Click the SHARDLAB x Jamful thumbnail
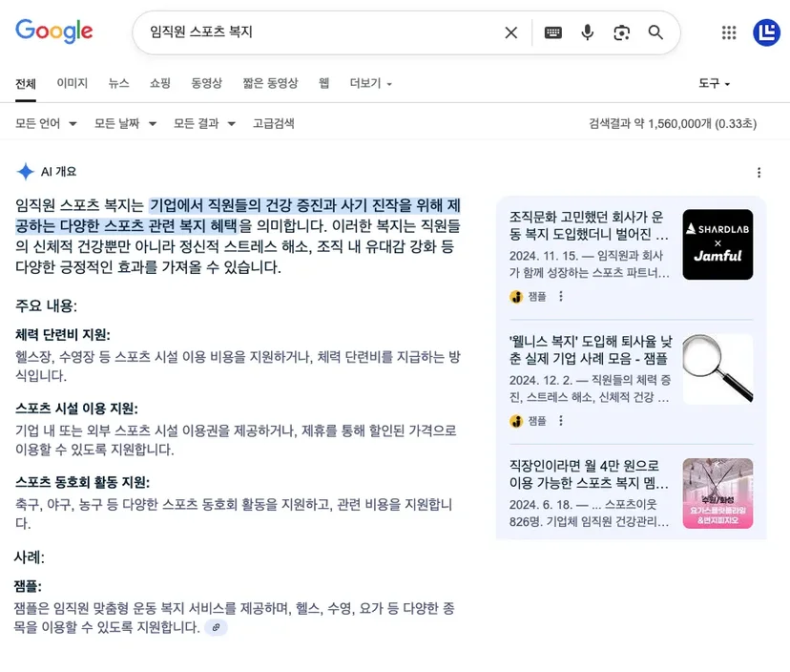 click(x=717, y=244)
